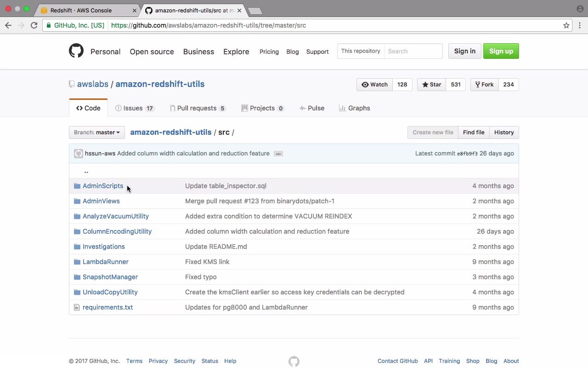588x368 pixels.
Task: Click the ColumnEncodingUtility folder icon
Action: 77,231
